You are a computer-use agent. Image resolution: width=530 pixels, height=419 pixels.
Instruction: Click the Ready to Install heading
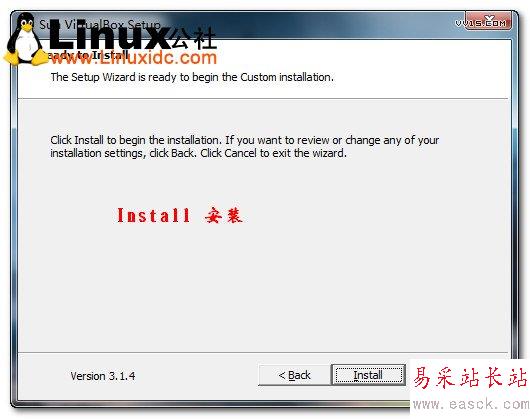click(x=87, y=55)
